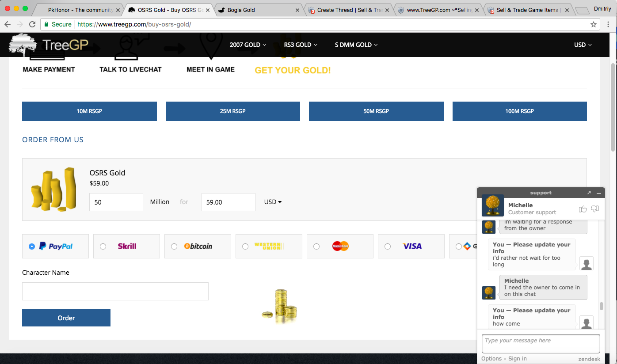This screenshot has height=364, width=617.
Task: Click Sign in link in chat
Action: click(518, 359)
